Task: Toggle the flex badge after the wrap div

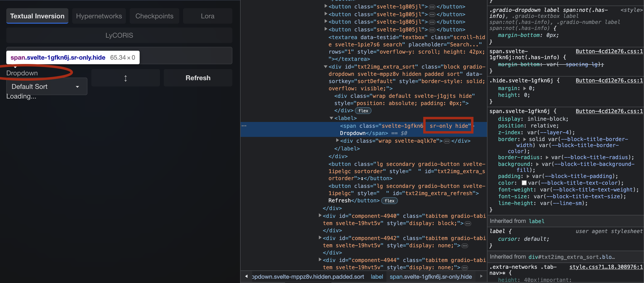Action: coord(363,111)
